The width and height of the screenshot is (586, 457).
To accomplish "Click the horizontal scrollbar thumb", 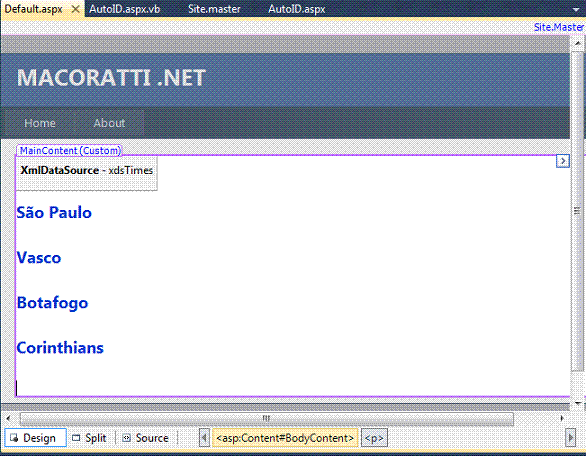I will point(266,419).
